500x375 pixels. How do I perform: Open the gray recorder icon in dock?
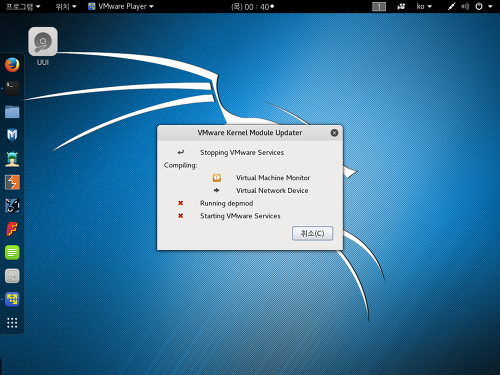pyautogui.click(x=12, y=276)
